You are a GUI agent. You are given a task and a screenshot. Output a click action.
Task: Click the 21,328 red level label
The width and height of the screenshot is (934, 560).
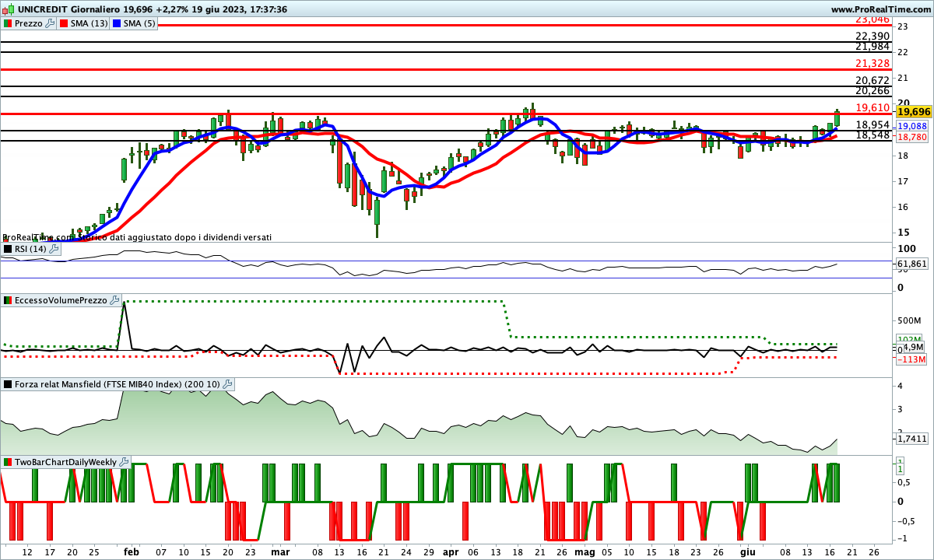point(872,63)
